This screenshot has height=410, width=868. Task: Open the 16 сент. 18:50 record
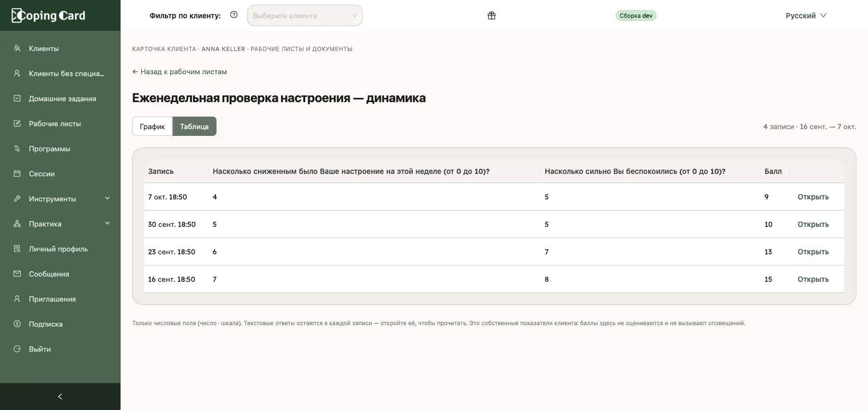pos(813,279)
